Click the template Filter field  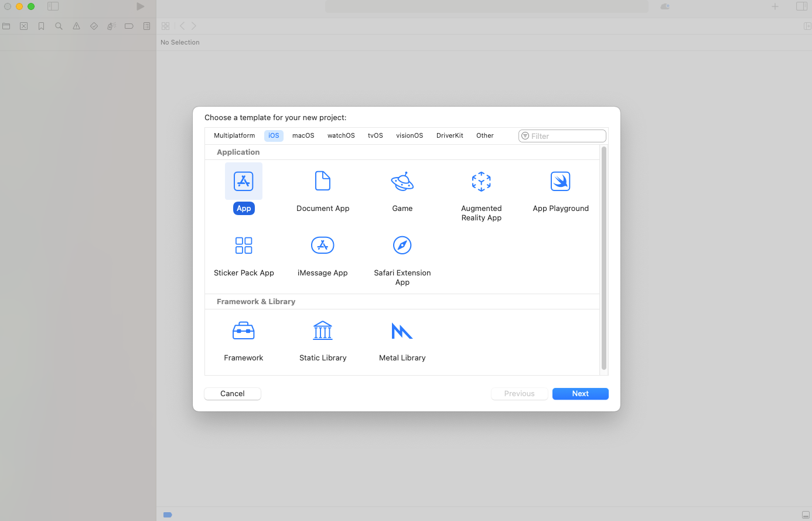562,136
